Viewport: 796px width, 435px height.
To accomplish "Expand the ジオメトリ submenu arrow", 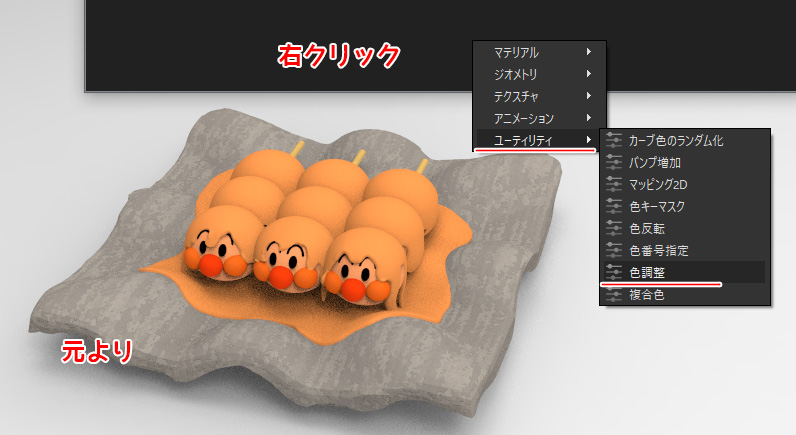I will (x=589, y=74).
